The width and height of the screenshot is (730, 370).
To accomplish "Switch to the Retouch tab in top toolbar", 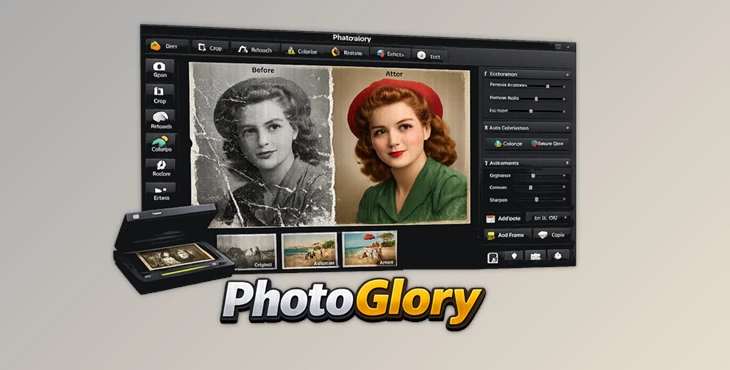I will pyautogui.click(x=255, y=49).
